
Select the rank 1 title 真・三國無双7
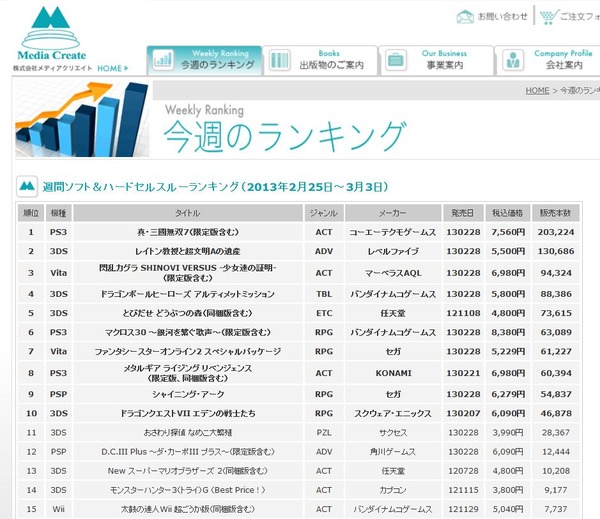tap(188, 232)
